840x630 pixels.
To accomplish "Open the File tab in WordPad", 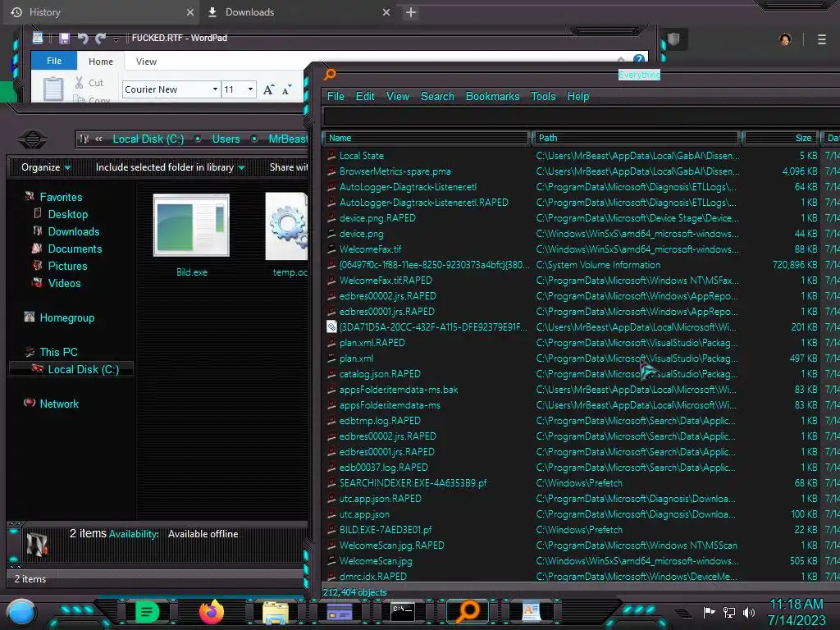I will (x=54, y=61).
